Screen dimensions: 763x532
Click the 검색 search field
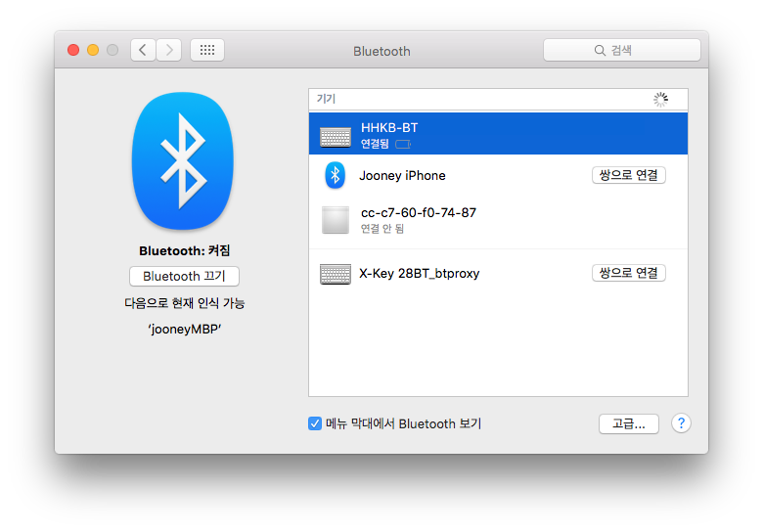pos(622,50)
